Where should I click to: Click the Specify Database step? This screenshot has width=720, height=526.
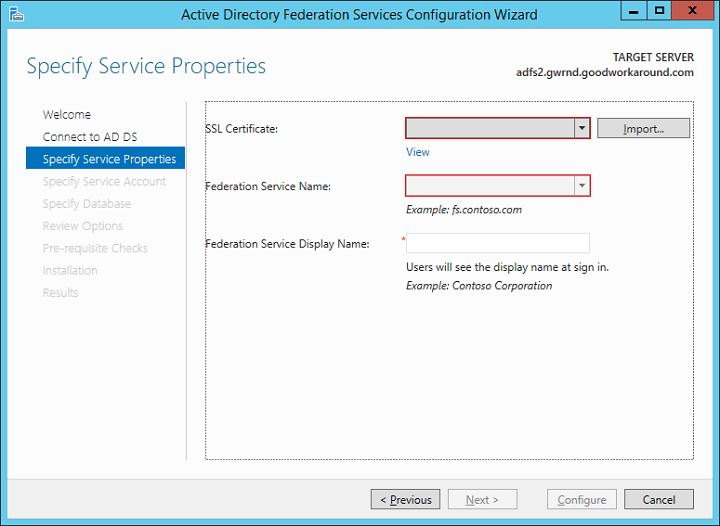[87, 204]
